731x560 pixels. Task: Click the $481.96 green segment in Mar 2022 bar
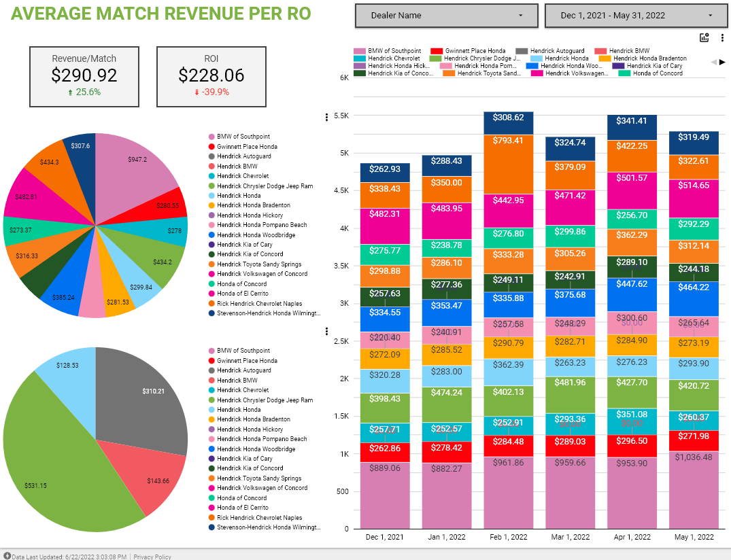(x=570, y=395)
